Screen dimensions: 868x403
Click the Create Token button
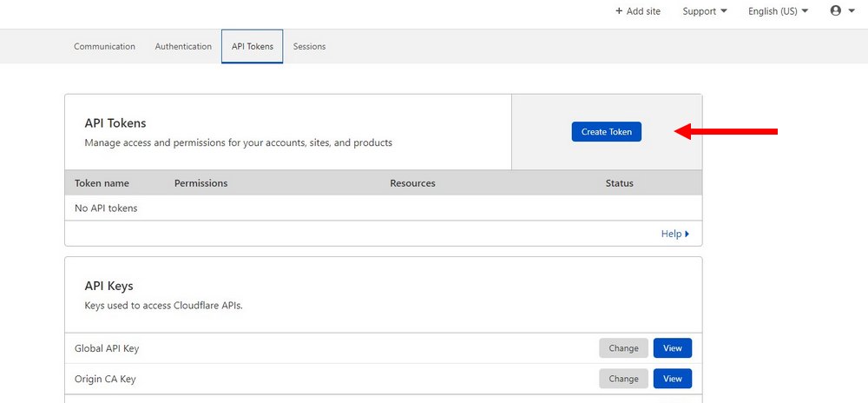coord(606,132)
